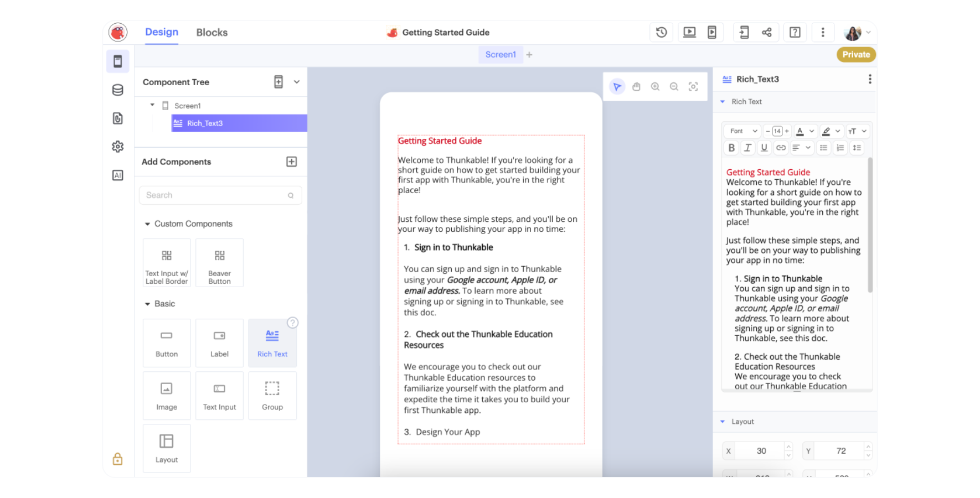Viewport: 980px width, 498px height.
Task: Increase font size with plus
Action: tap(787, 131)
